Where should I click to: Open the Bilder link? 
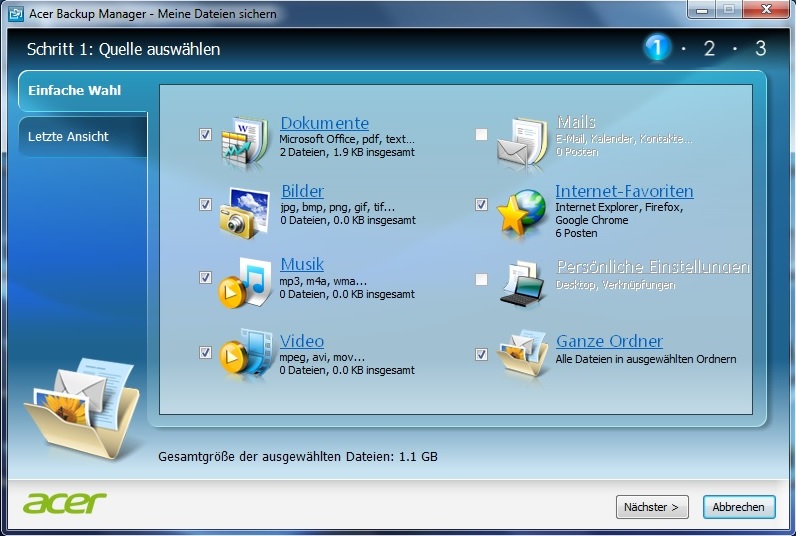(x=303, y=191)
